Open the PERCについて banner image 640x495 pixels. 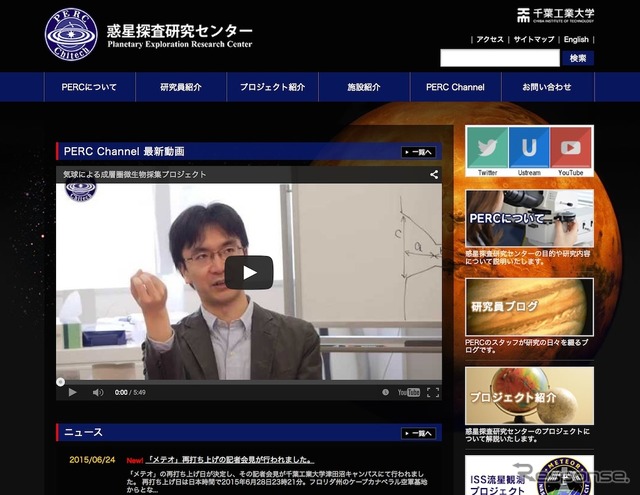click(x=529, y=218)
